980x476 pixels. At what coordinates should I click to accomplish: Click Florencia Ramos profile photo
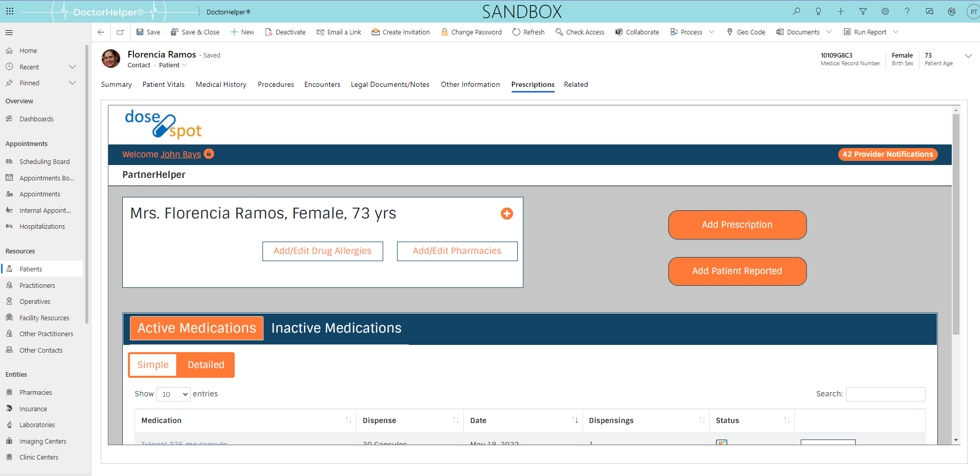coord(111,59)
